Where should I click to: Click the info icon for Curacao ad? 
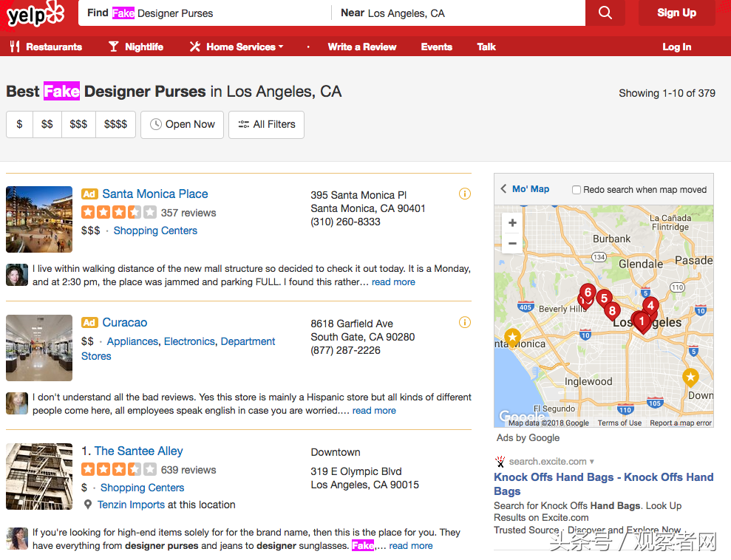point(465,322)
